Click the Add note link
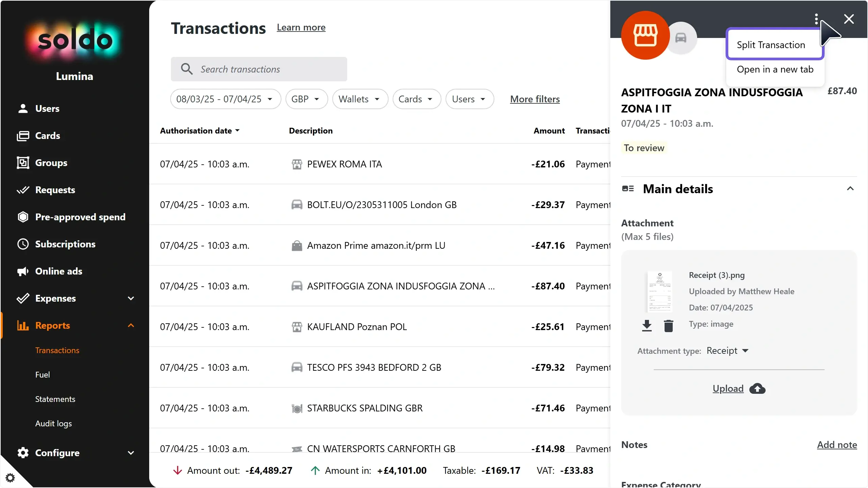 click(837, 445)
